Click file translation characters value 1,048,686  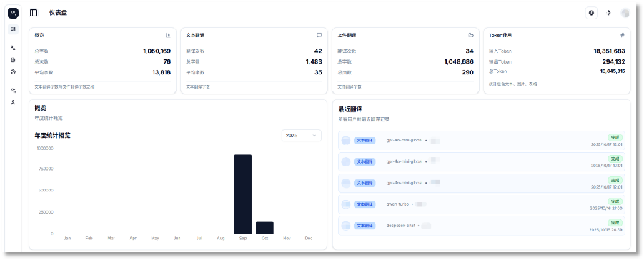click(x=459, y=61)
